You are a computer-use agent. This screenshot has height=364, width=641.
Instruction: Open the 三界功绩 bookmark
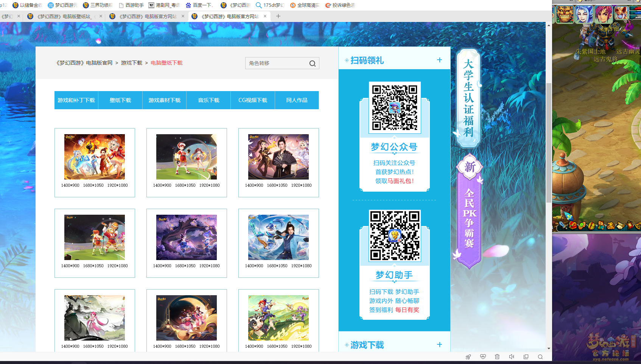click(98, 5)
